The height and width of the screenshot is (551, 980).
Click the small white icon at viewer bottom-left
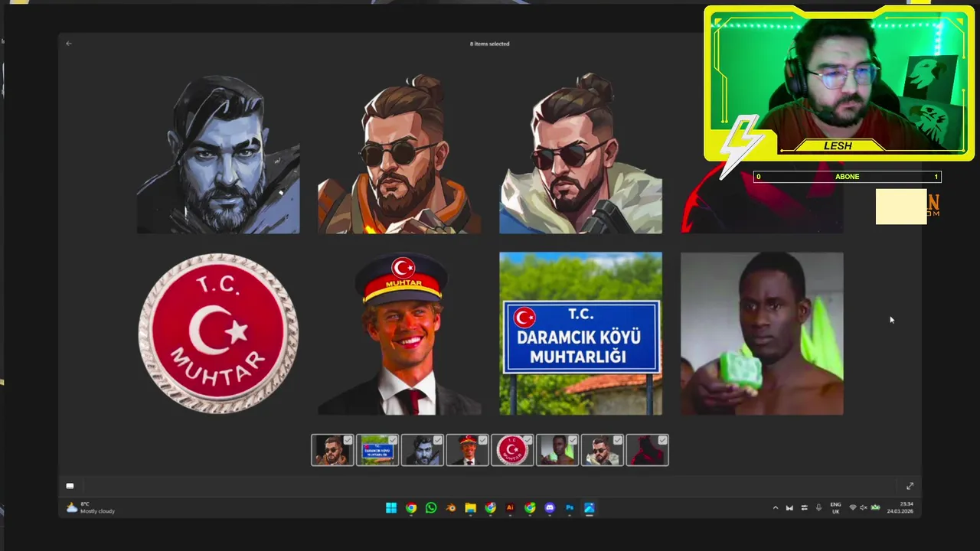tap(70, 486)
